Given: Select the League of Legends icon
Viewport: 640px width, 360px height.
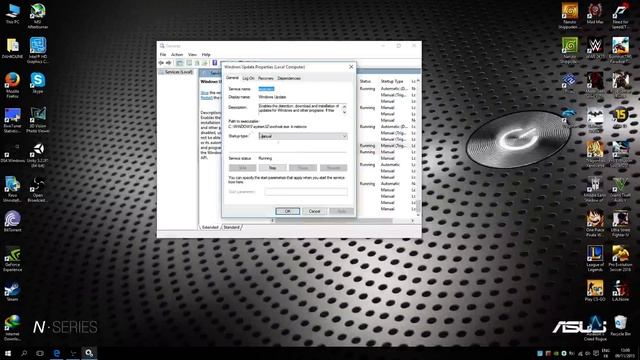Looking at the screenshot, I should [x=595, y=259].
